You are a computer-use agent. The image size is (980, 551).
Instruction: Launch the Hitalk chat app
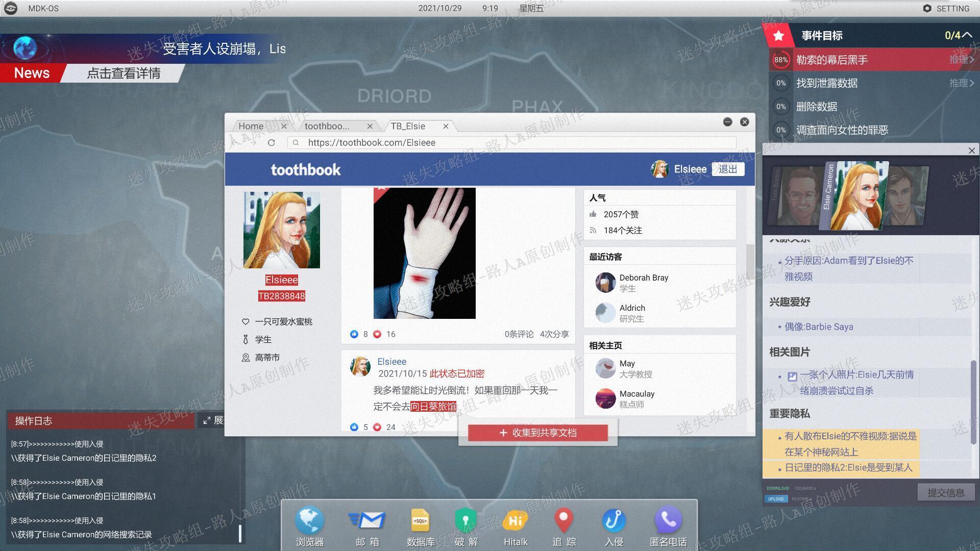515,526
